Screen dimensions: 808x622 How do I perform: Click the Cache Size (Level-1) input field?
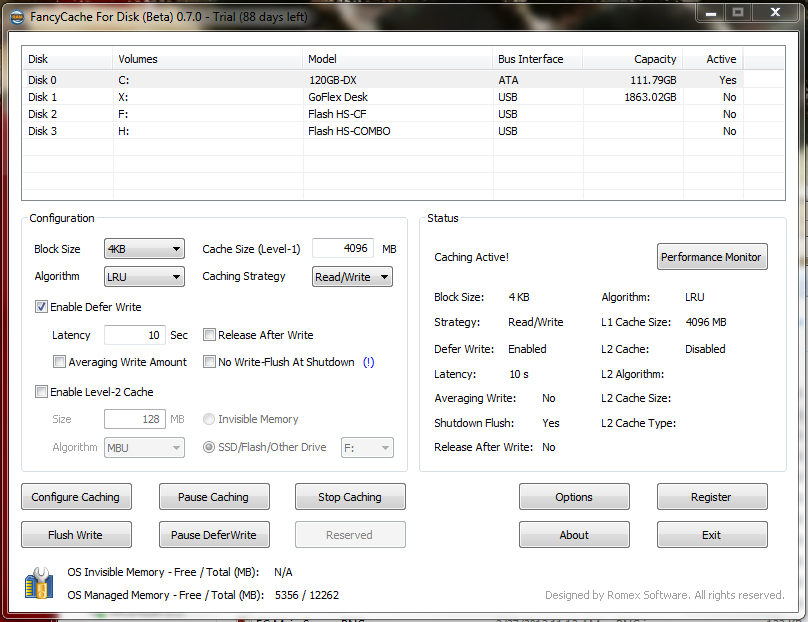pyautogui.click(x=342, y=249)
